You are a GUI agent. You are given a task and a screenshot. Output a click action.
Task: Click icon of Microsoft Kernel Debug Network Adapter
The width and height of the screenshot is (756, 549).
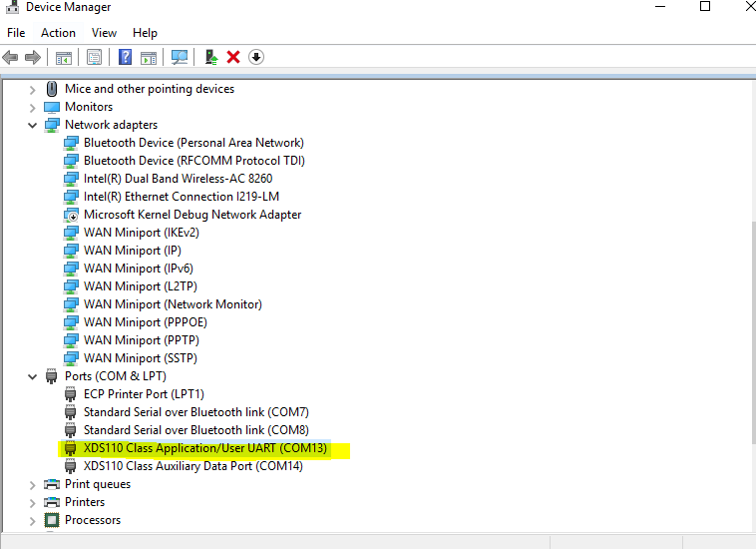point(71,215)
